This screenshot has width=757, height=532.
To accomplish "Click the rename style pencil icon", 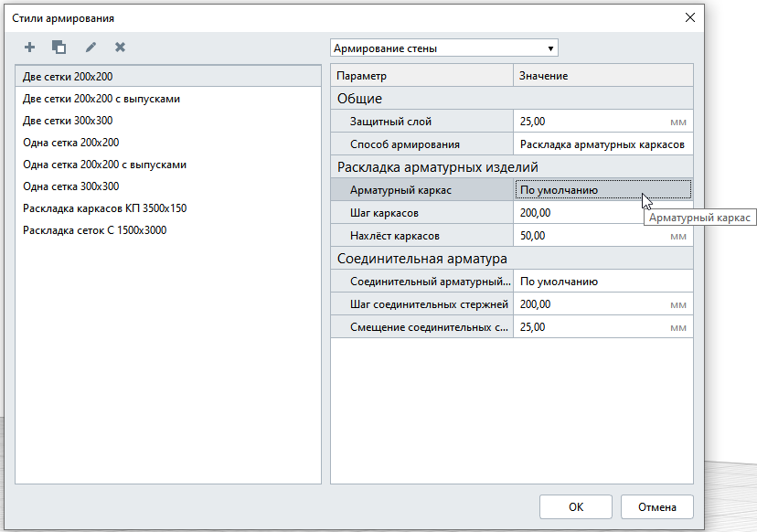I will (x=91, y=48).
